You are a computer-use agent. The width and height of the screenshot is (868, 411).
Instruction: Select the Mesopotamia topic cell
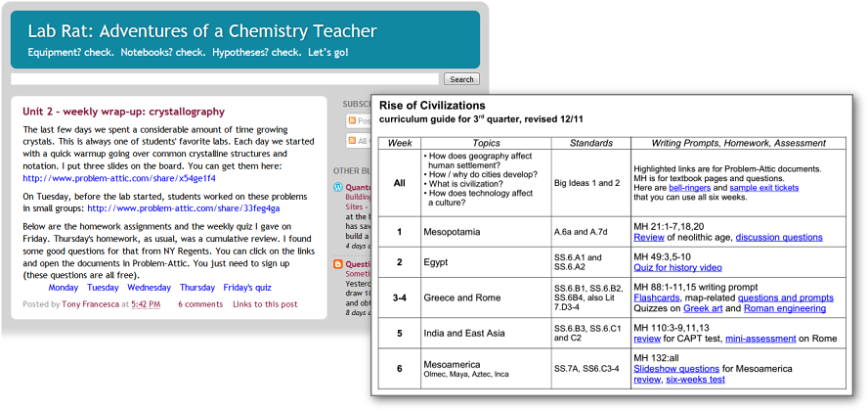click(486, 232)
